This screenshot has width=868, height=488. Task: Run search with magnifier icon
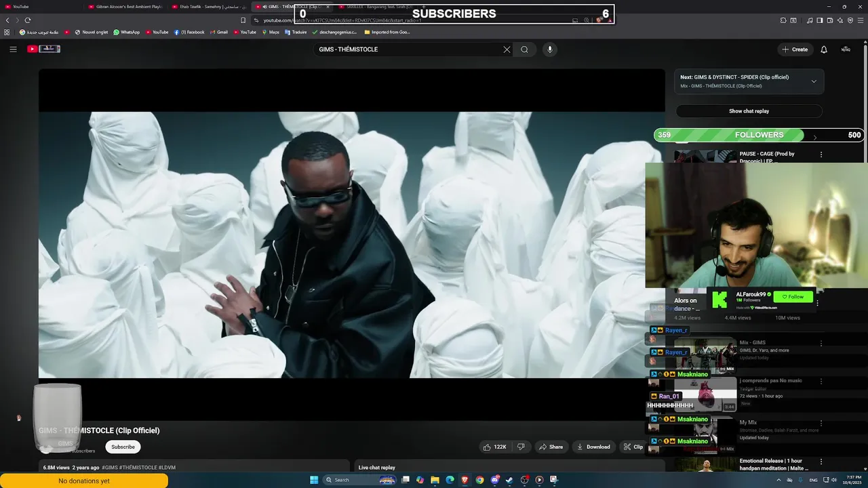pyautogui.click(x=524, y=49)
